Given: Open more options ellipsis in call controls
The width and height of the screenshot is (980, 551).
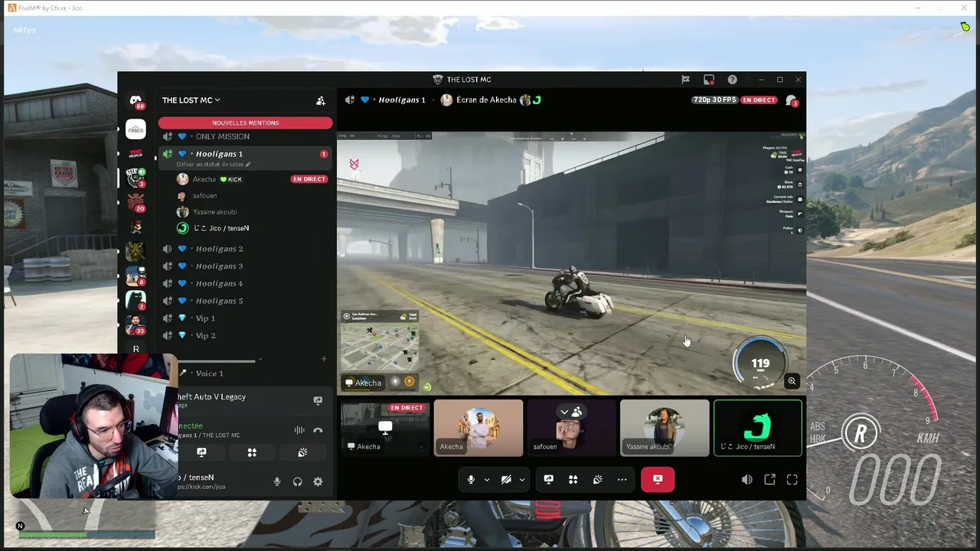Looking at the screenshot, I should click(622, 479).
